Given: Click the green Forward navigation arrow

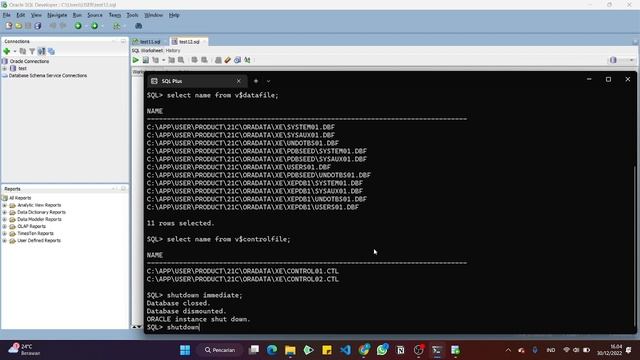Looking at the screenshot, I should coord(94,26).
